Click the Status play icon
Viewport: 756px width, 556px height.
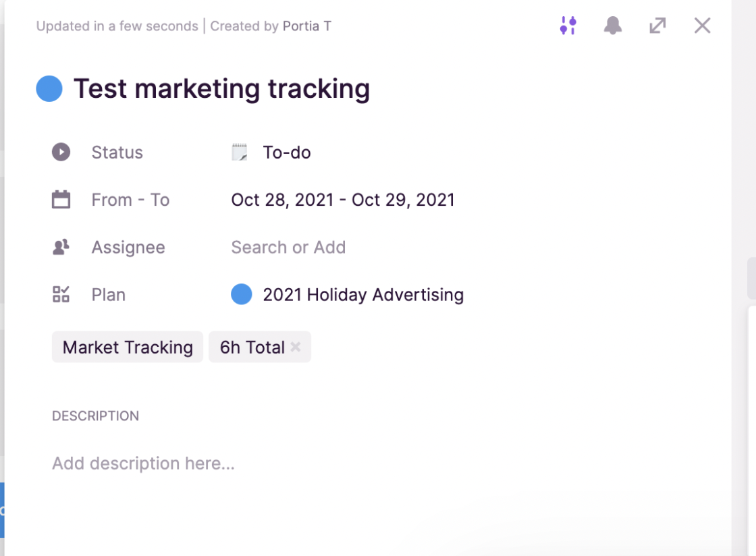[61, 152]
